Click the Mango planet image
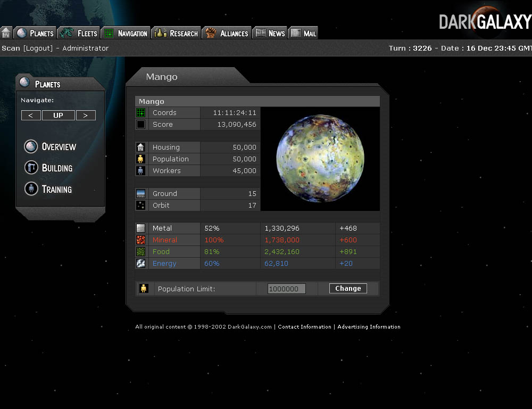532x409 pixels. [x=320, y=159]
